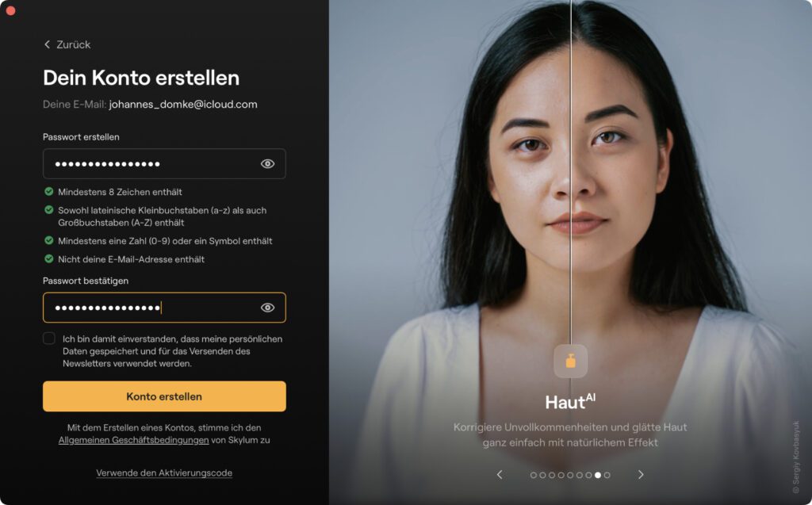Click Konto erstellen button
The image size is (812, 505).
tap(164, 396)
